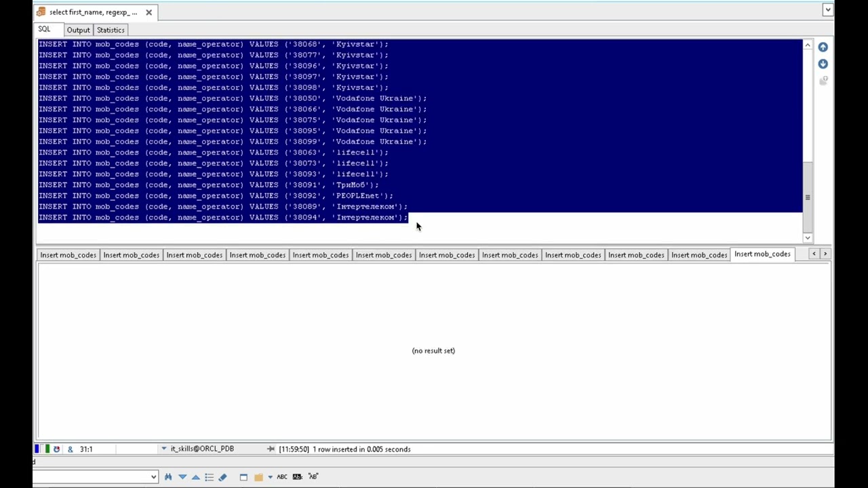Click the database icon on the window tab

point(41,12)
